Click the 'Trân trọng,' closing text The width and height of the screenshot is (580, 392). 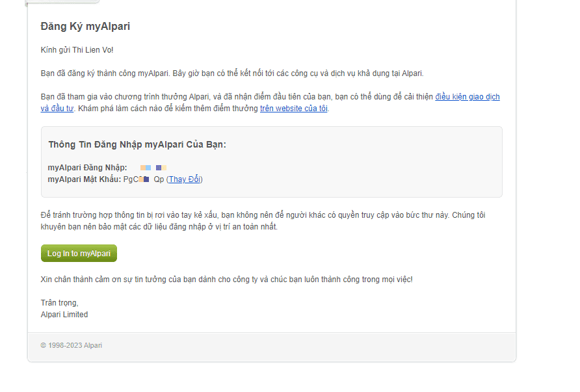[x=60, y=303]
